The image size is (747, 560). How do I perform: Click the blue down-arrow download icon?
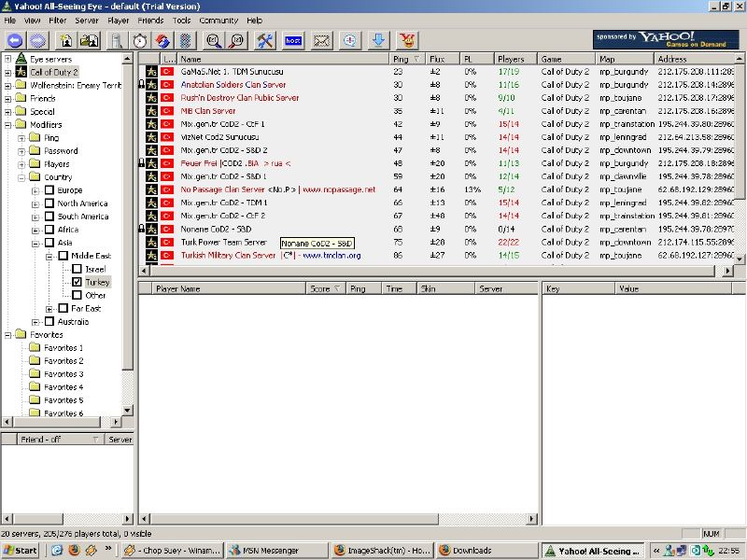tap(379, 40)
